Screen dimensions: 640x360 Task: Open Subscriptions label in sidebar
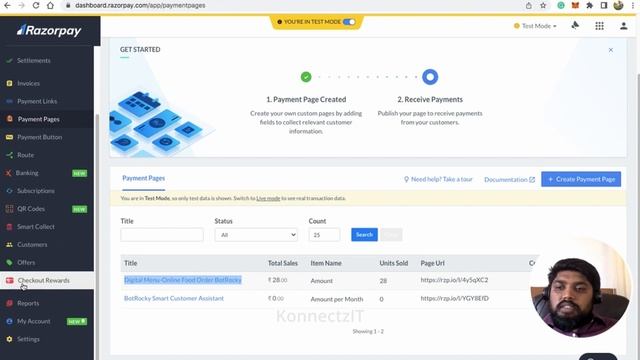(x=36, y=191)
